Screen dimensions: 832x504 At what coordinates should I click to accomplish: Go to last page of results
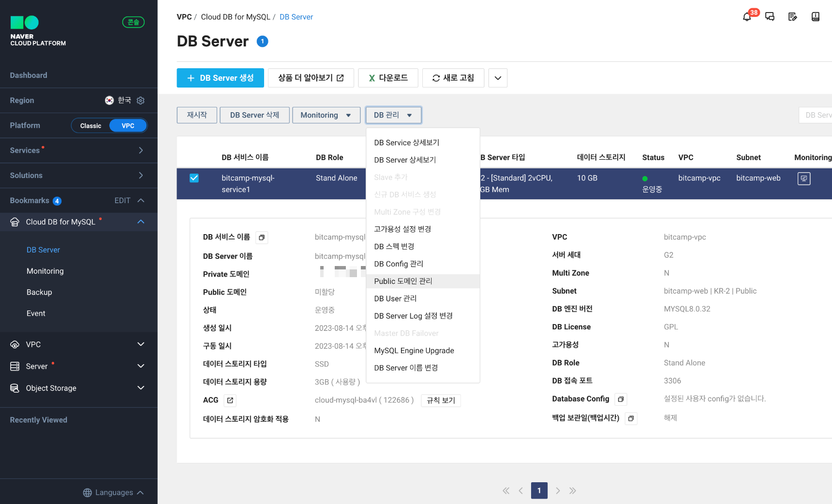pyautogui.click(x=573, y=490)
